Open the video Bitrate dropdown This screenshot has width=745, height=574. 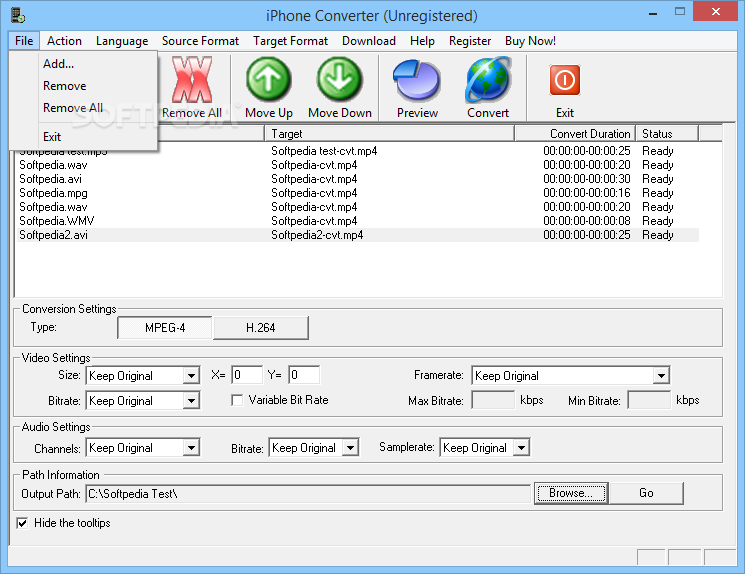click(x=191, y=401)
